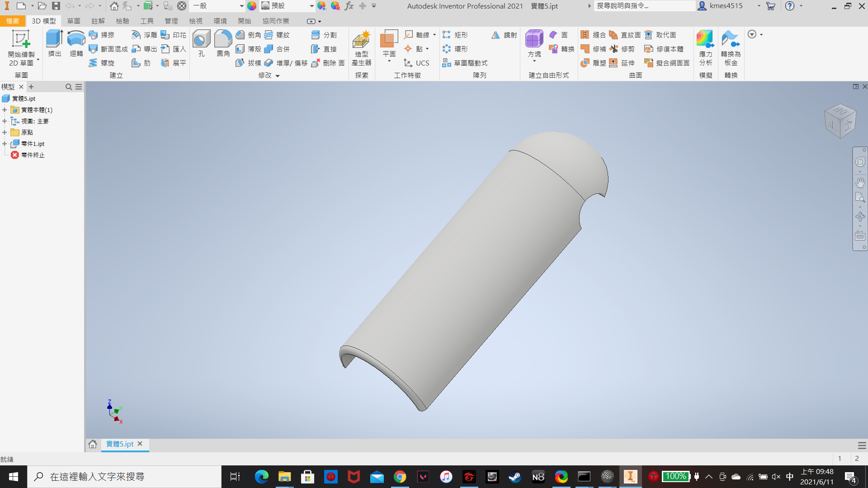Expand the 修改 panel dropdown arrow
The width and height of the screenshot is (868, 488).
point(278,76)
